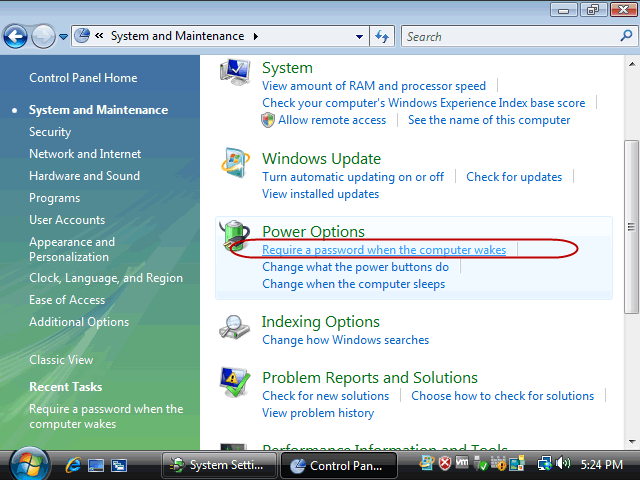Screen dimensions: 640x480
Task: Click the Control Panel icon in address bar
Action: click(82, 36)
